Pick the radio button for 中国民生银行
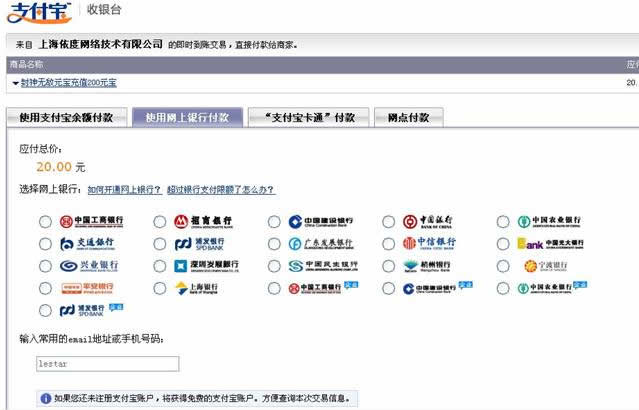 (x=274, y=266)
